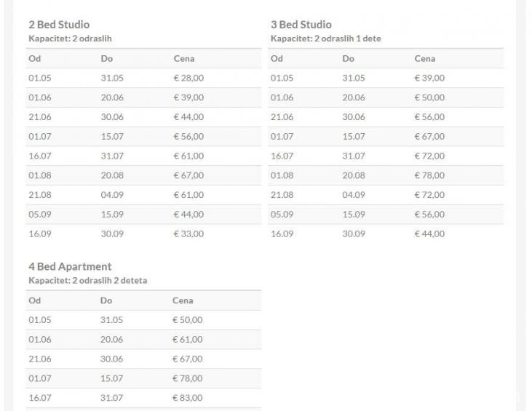The image size is (532, 411).
Task: Click Od column header in 3 Bed Studio table
Action: (277, 59)
